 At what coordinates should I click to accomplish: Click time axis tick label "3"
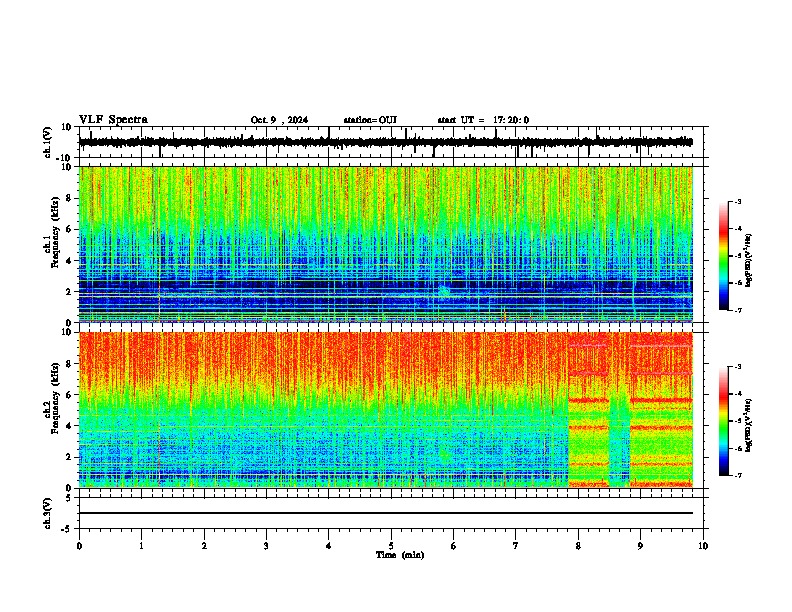pos(266,546)
